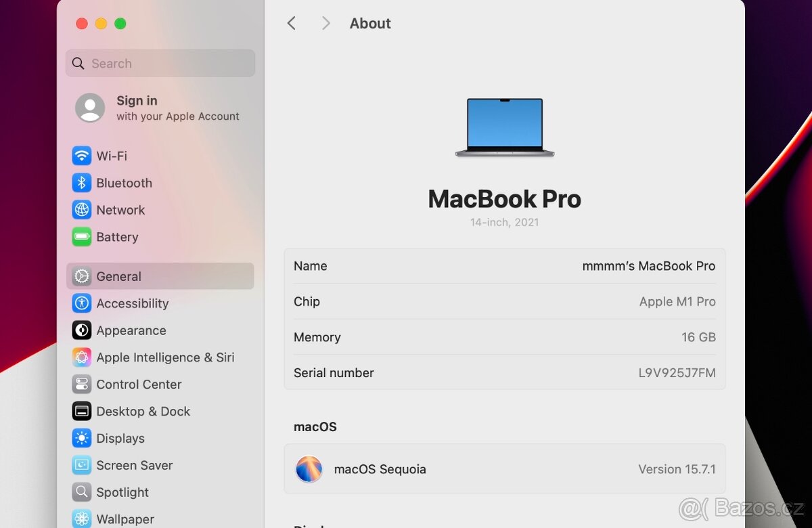Image resolution: width=812 pixels, height=528 pixels.
Task: Click the Apple Intelligence & Siri icon
Action: tap(81, 357)
